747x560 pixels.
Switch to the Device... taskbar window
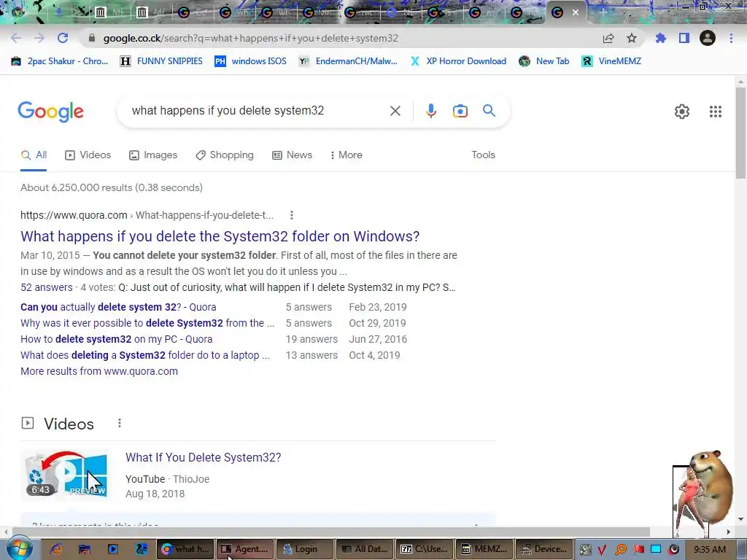pyautogui.click(x=544, y=549)
